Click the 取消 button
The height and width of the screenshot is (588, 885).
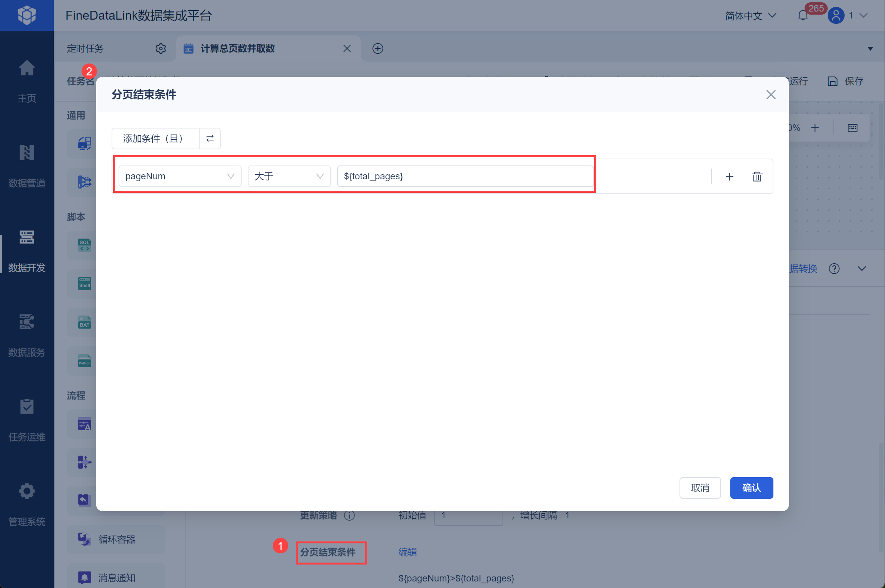(700, 488)
